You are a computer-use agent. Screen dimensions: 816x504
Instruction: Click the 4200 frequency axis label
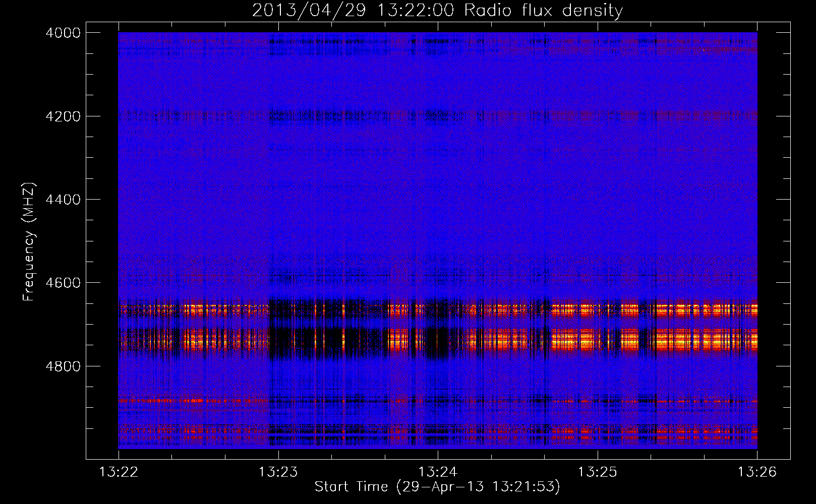tap(63, 116)
